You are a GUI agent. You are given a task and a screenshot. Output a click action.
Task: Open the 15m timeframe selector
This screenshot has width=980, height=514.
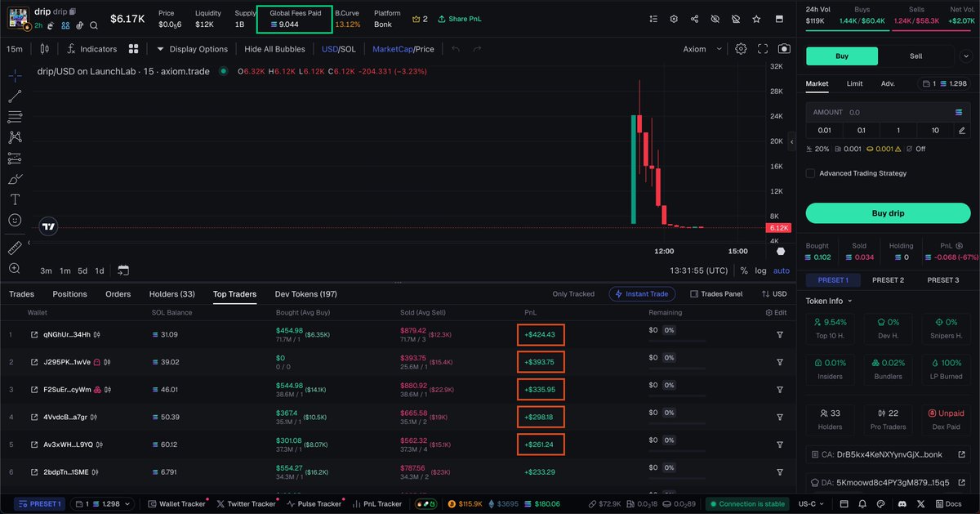click(15, 49)
